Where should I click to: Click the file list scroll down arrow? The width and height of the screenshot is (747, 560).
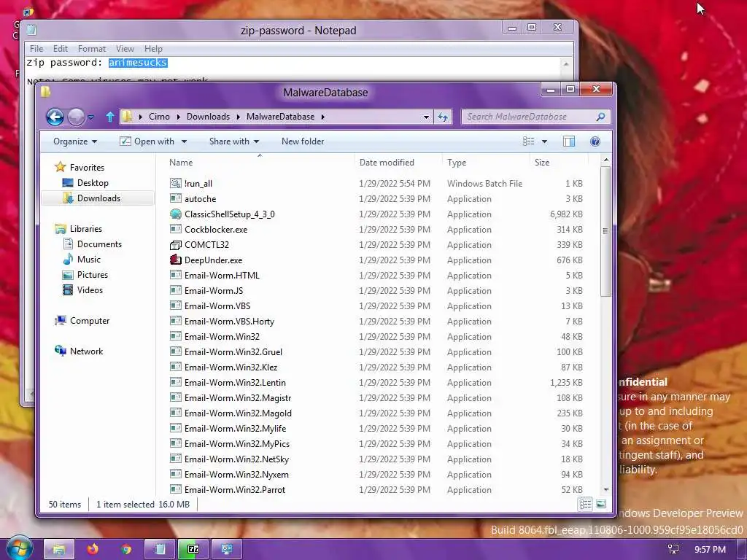[x=606, y=489]
